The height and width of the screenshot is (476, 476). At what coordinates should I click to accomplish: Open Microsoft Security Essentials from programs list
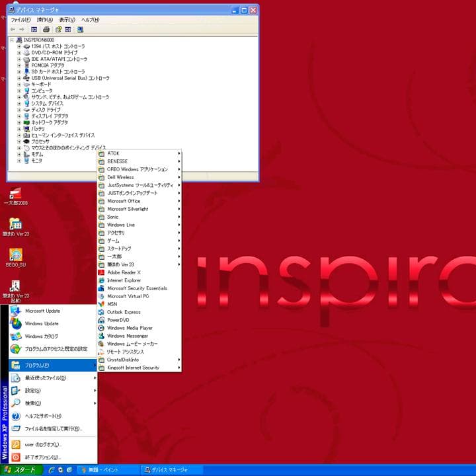point(137,288)
